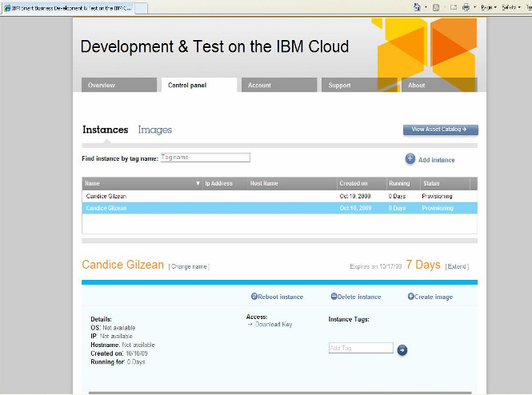Click the Reboot instance icon
Image resolution: width=532 pixels, height=395 pixels.
coord(254,297)
